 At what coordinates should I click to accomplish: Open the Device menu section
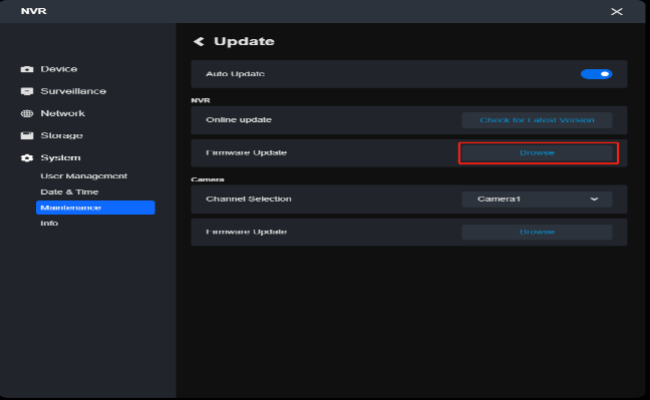[59, 69]
